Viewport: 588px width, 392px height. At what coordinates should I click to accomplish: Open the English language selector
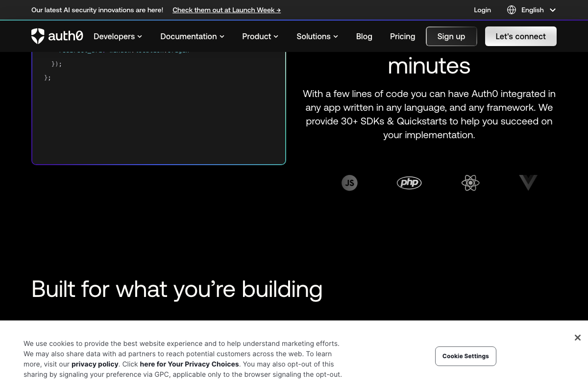[x=538, y=10]
